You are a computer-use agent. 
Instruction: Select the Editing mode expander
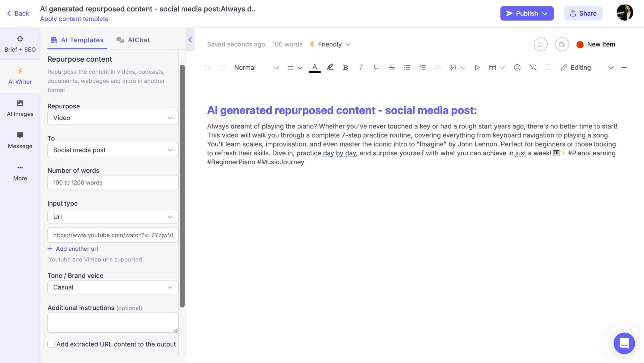(611, 68)
